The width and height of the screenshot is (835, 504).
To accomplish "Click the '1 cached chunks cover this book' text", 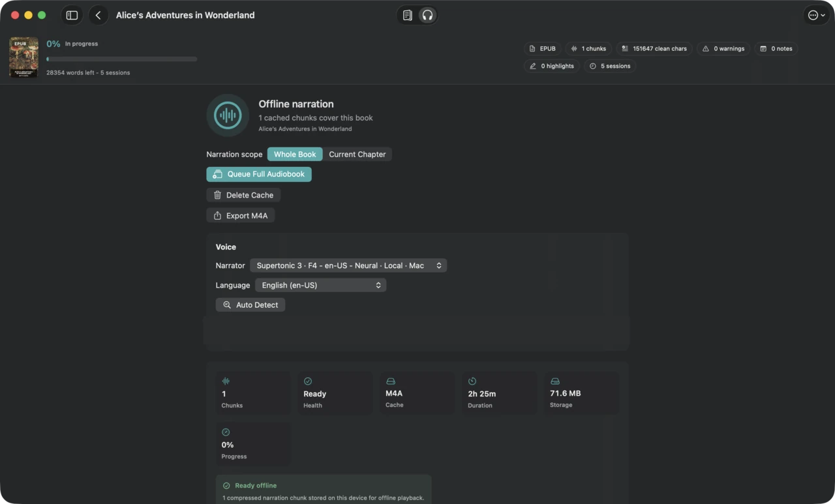I will [x=316, y=118].
